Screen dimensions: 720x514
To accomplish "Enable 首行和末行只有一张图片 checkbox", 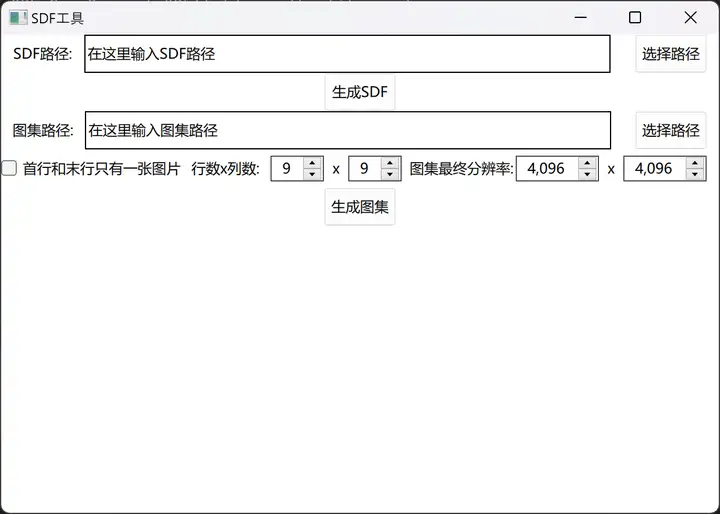I will click(x=9, y=168).
